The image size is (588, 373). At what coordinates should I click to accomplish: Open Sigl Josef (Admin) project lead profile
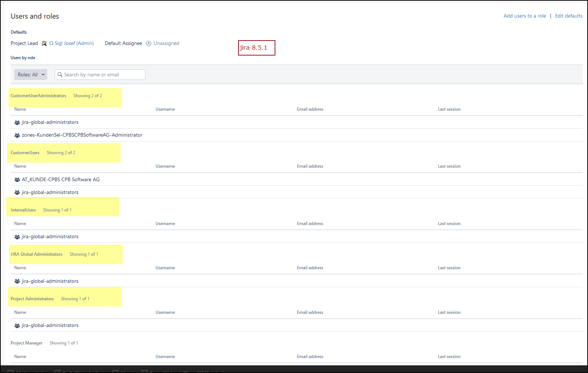tap(72, 43)
